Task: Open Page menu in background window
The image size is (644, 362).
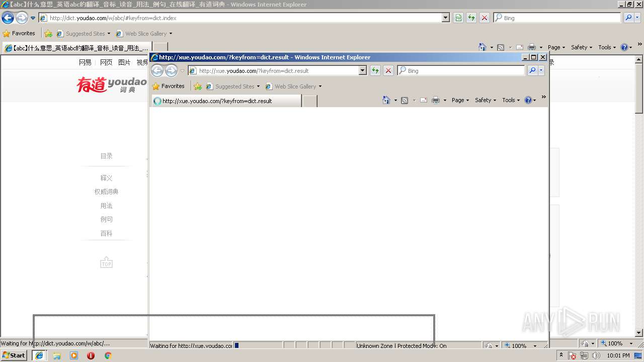Action: click(x=556, y=47)
